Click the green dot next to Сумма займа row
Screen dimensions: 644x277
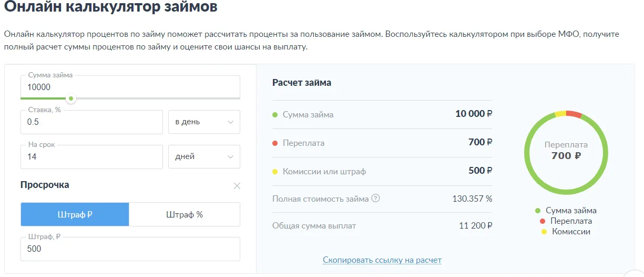[x=275, y=115]
